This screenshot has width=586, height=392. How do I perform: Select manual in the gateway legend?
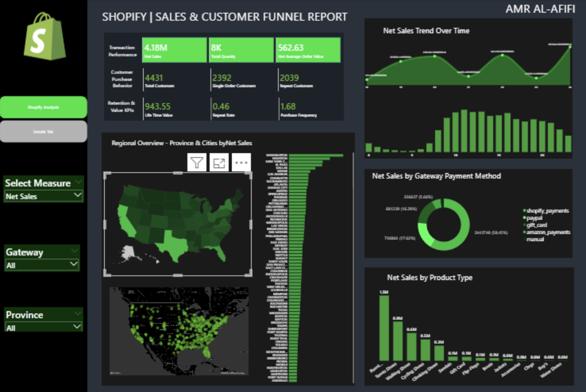click(x=535, y=239)
